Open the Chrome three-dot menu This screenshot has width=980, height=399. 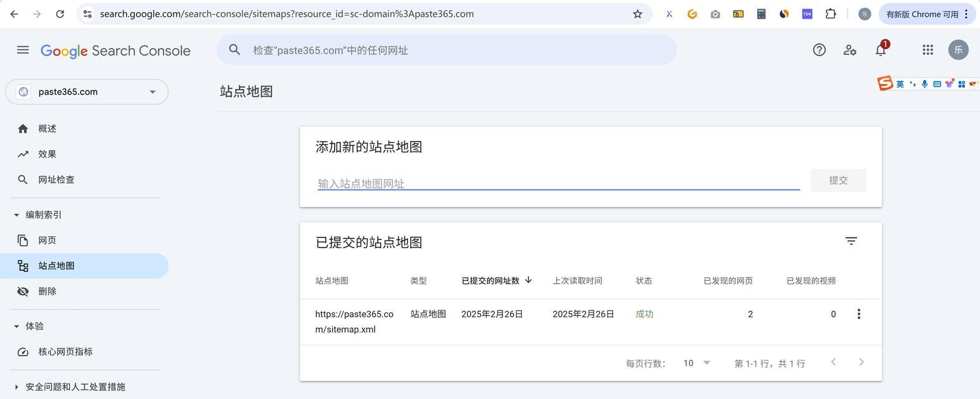[x=966, y=14]
